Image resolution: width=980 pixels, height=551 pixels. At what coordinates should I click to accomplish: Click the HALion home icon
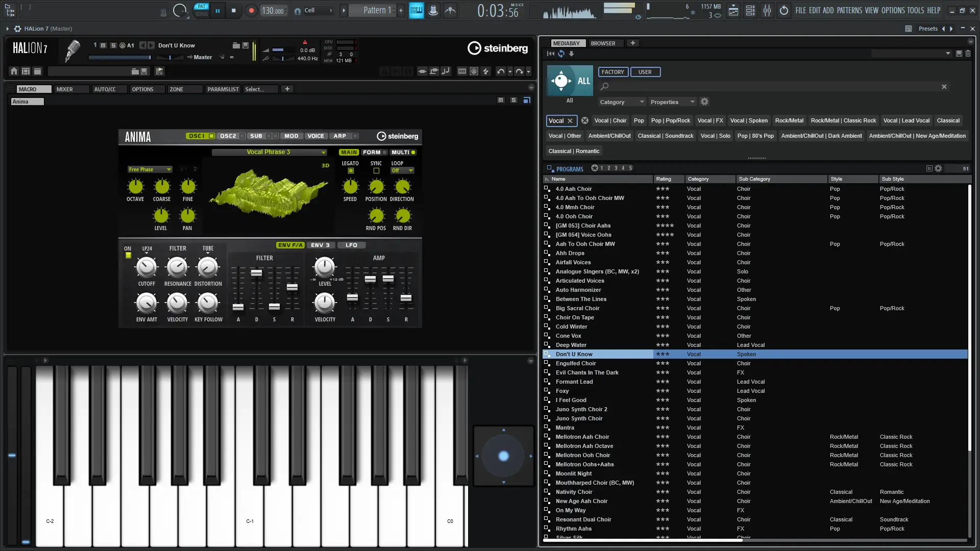(14, 71)
